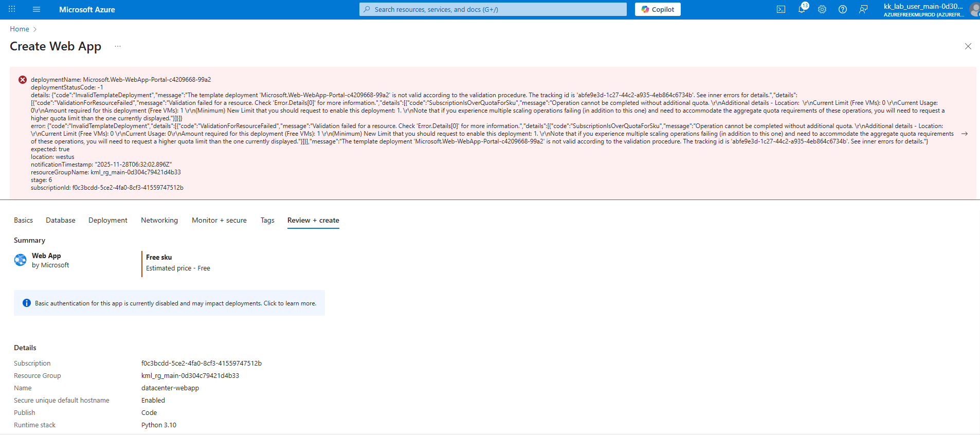Open the Help question mark icon
The width and height of the screenshot is (980, 435).
tap(843, 9)
